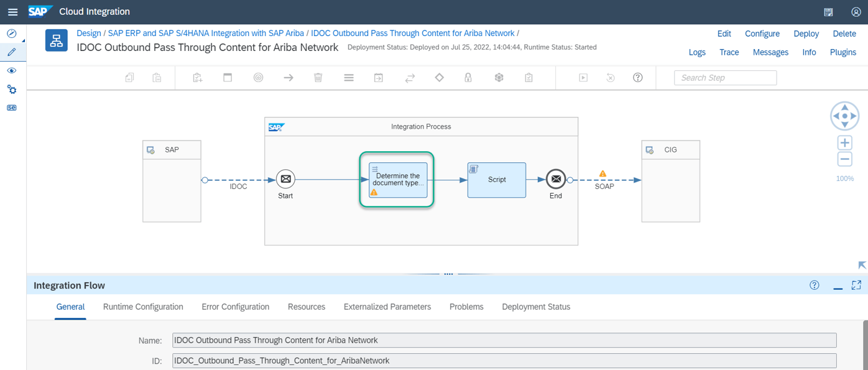Click the Edit button
This screenshot has width=868, height=370.
[x=724, y=34]
